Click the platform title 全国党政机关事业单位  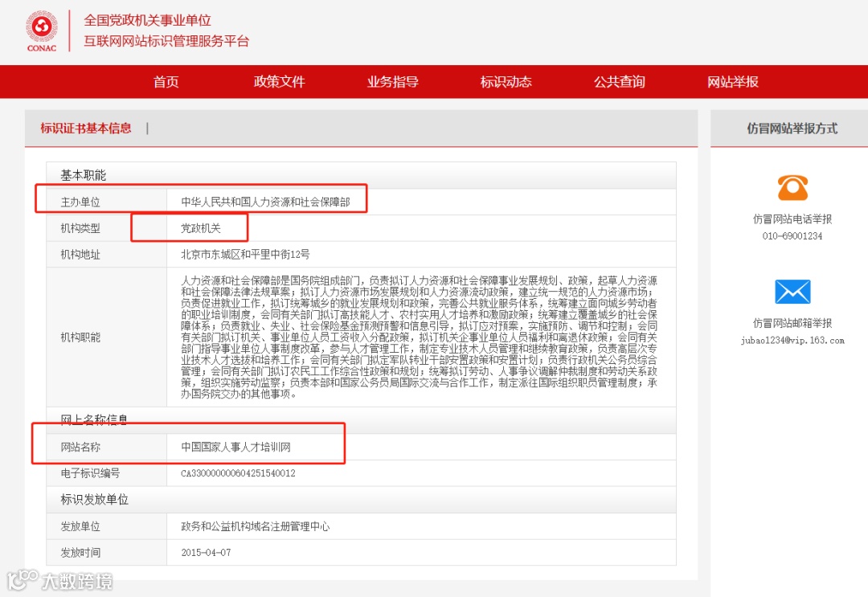click(x=147, y=20)
